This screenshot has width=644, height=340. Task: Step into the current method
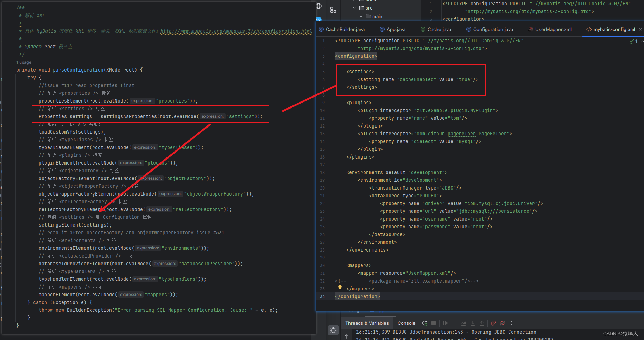point(473,323)
